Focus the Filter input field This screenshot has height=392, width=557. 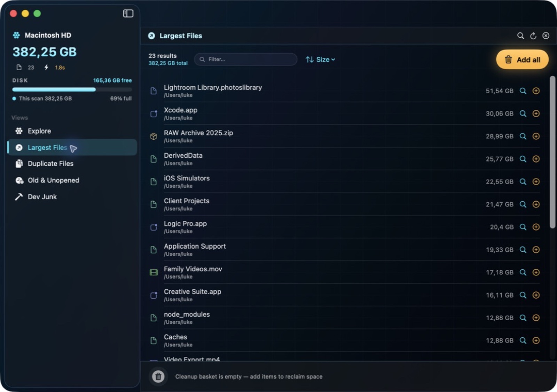coord(246,60)
